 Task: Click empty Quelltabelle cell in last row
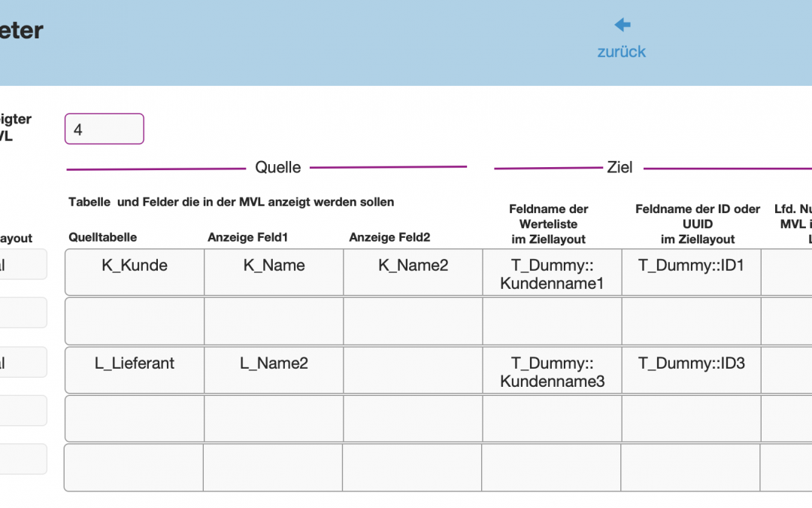[134, 467]
